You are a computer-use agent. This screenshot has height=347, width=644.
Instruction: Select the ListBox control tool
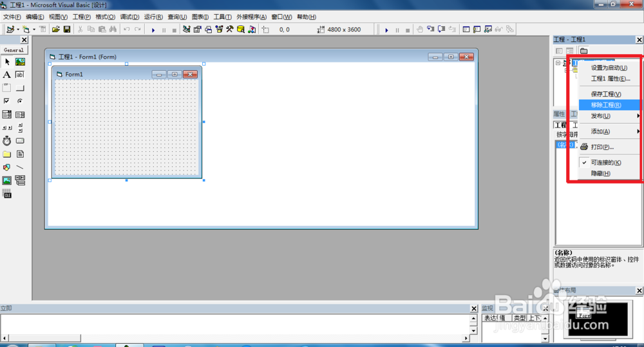click(20, 115)
